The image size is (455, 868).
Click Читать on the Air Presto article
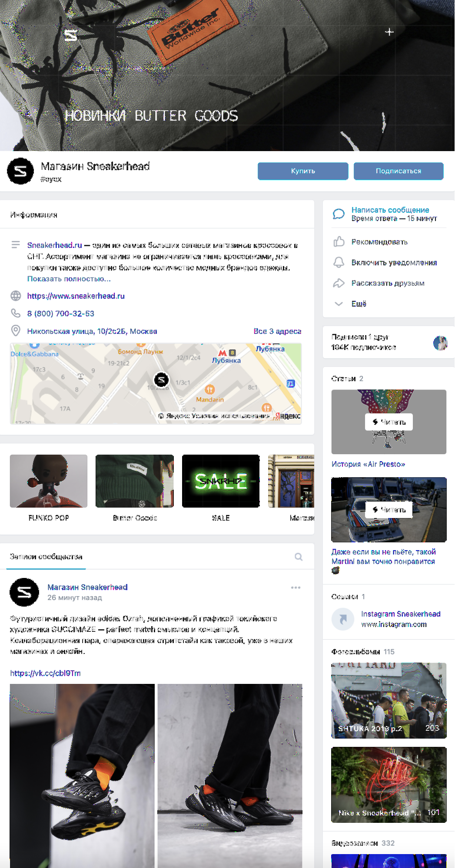tap(389, 422)
